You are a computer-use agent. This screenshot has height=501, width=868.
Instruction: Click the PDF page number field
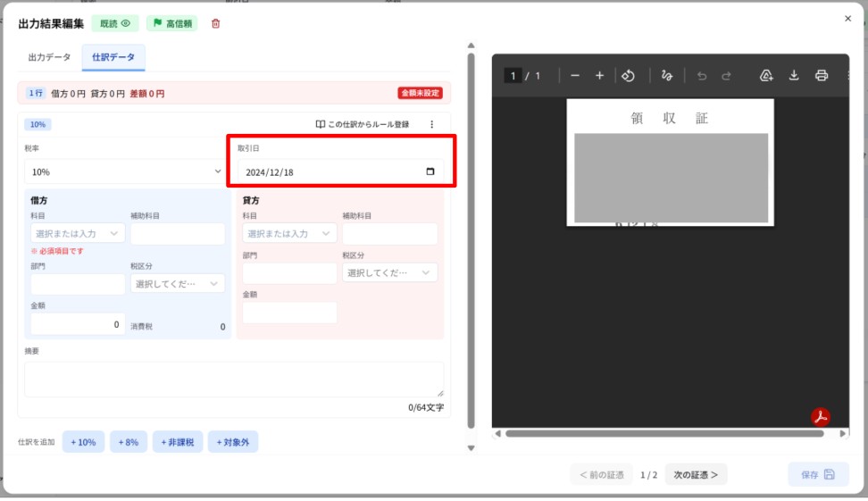pos(513,75)
